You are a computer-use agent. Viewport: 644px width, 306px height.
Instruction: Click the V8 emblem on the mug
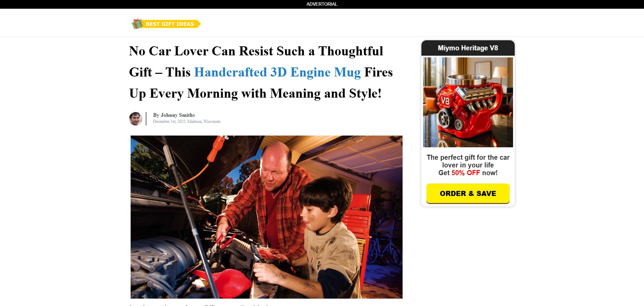tap(445, 101)
